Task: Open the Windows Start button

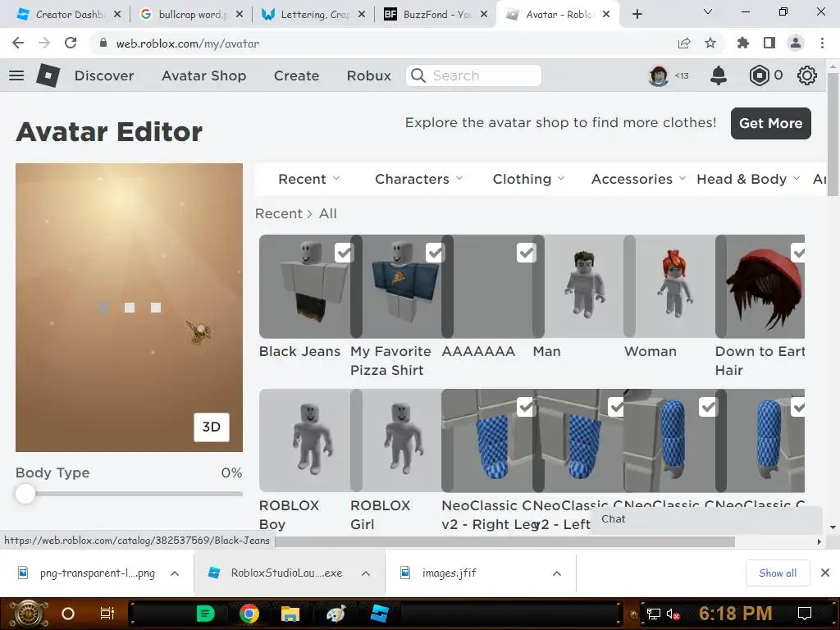Action: [28, 614]
